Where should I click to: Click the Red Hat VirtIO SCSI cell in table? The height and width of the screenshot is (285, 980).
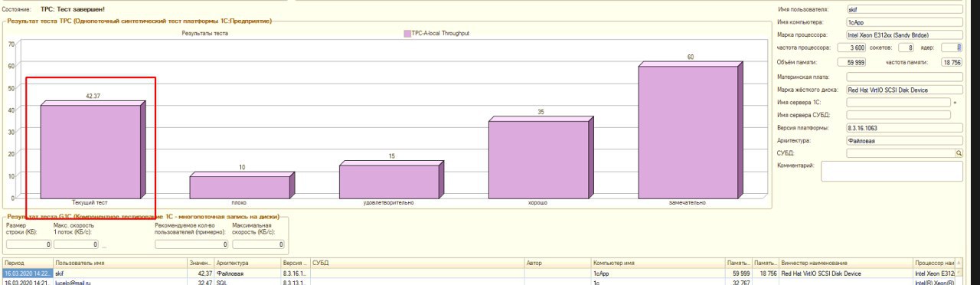846,273
